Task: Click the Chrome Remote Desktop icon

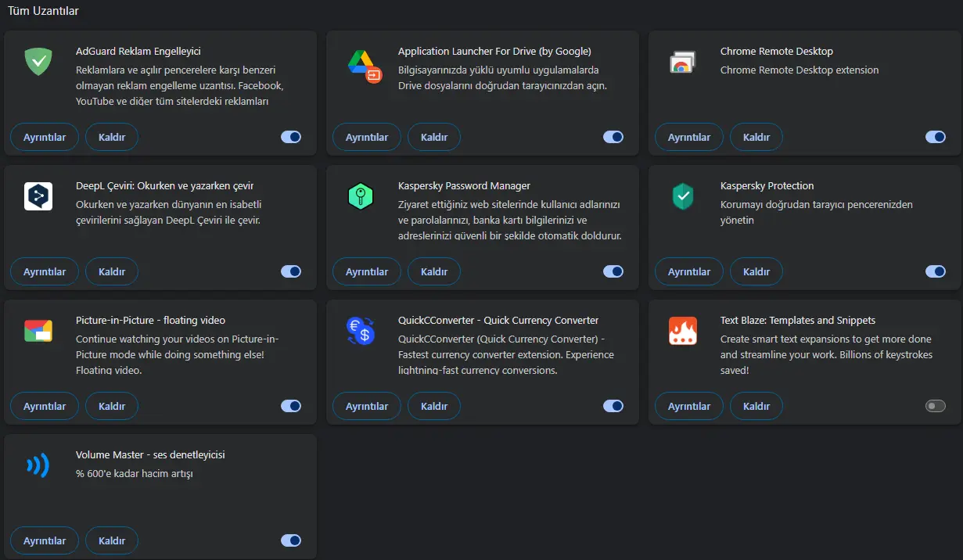Action: click(x=682, y=62)
